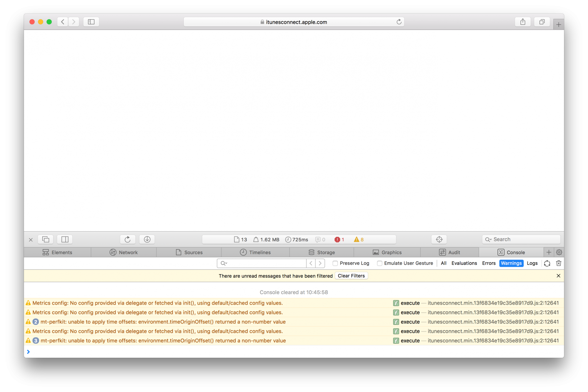The width and height of the screenshot is (588, 392).
Task: Open the console filter search dropdown
Action: pos(224,263)
